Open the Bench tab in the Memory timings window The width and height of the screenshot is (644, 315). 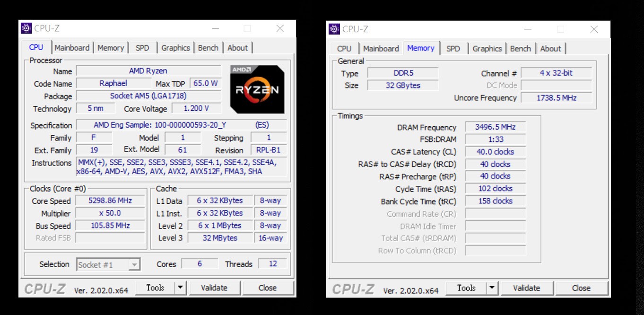click(x=520, y=49)
